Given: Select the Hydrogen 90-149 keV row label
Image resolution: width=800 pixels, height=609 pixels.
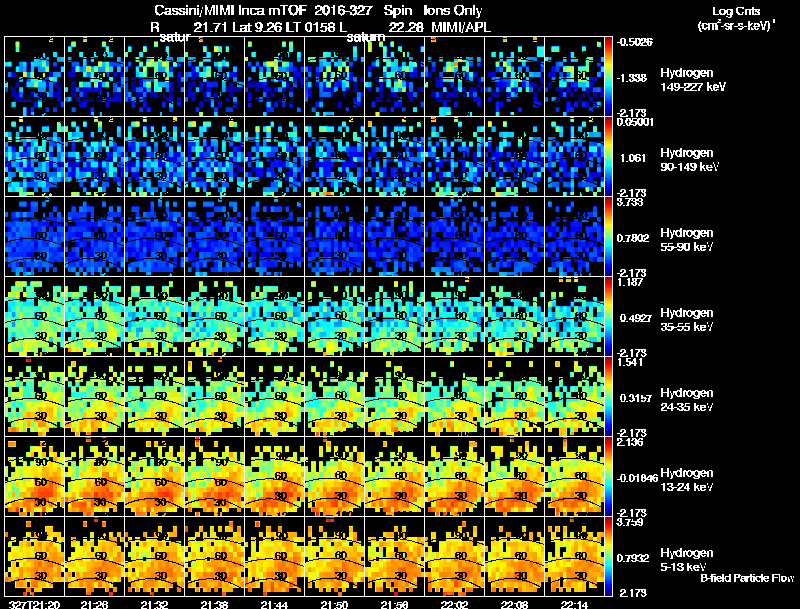Looking at the screenshot, I should click(x=689, y=160).
